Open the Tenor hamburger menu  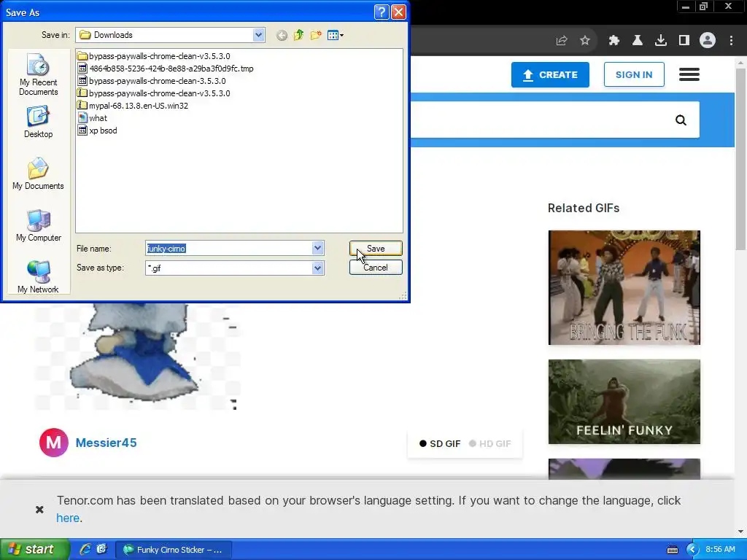[689, 74]
